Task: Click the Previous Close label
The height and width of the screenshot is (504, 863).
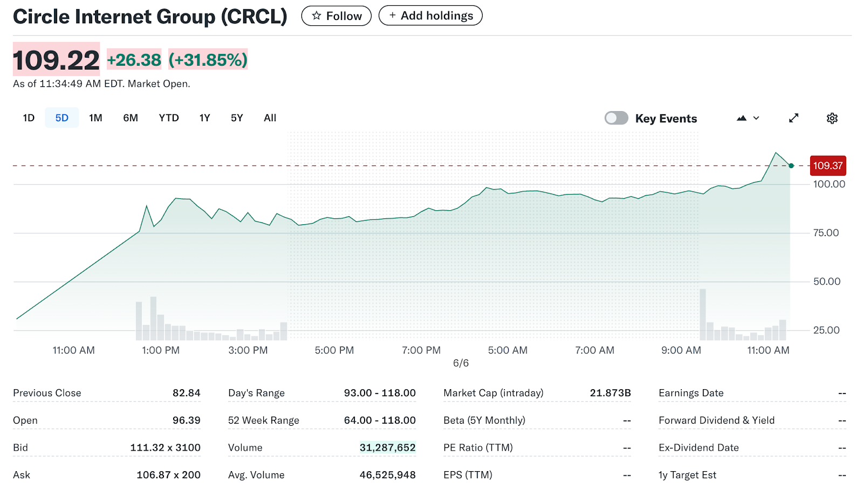Action: click(47, 393)
